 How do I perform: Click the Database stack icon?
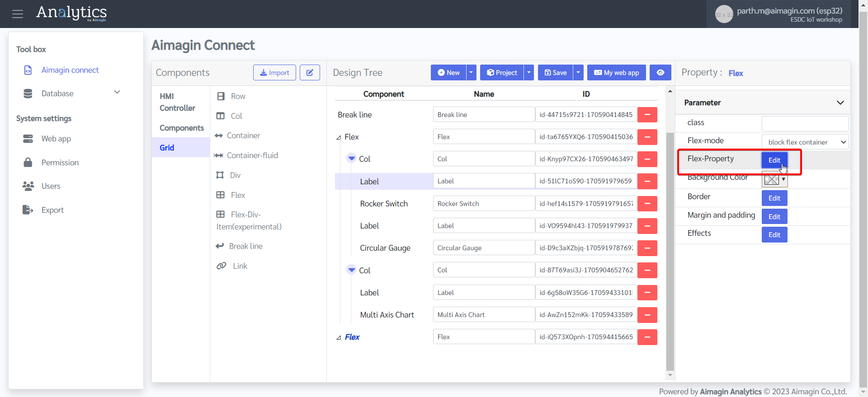[x=28, y=93]
